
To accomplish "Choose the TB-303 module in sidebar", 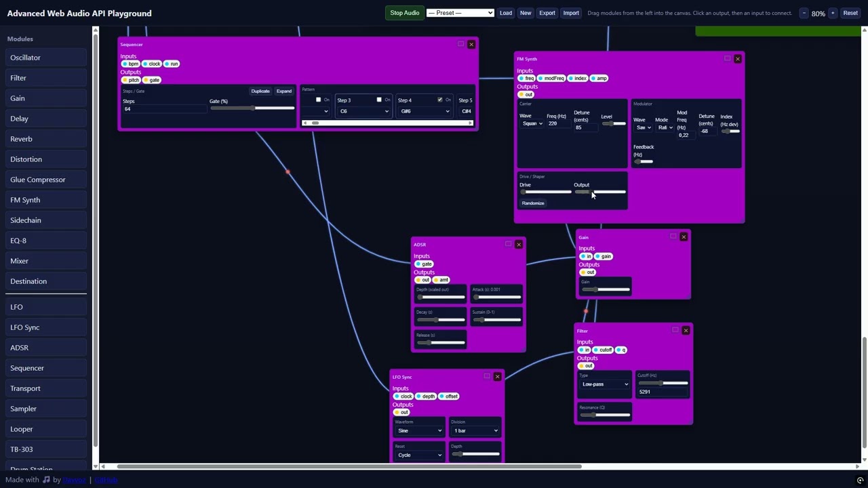I will coord(46,449).
